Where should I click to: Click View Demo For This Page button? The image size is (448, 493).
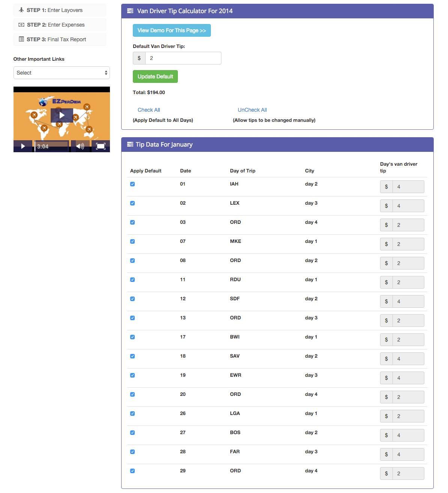pos(171,30)
